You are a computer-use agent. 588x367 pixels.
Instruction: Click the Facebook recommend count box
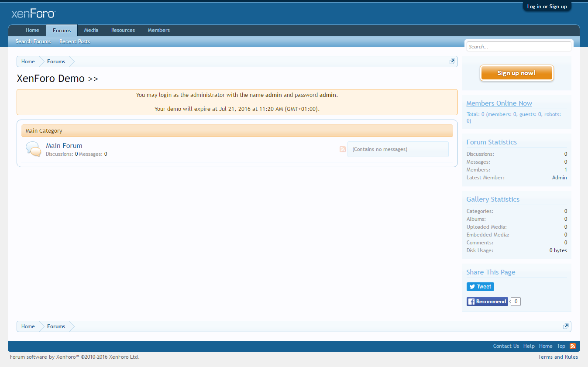(516, 302)
